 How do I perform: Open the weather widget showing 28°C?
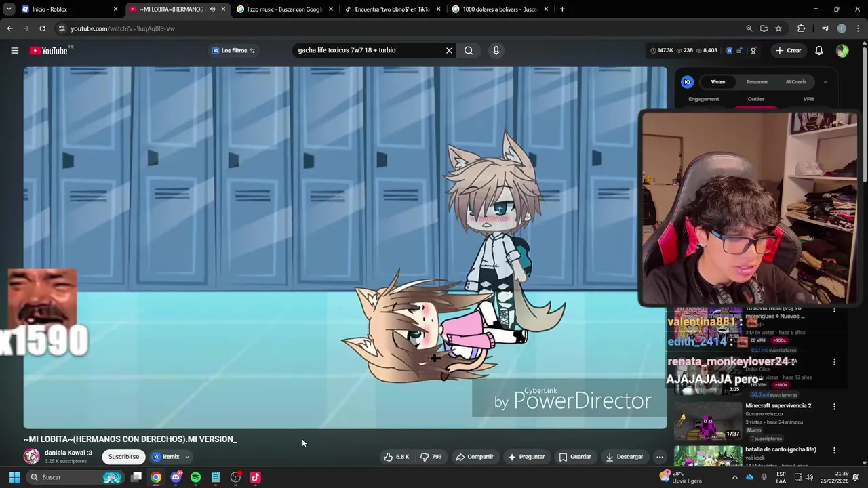click(679, 477)
